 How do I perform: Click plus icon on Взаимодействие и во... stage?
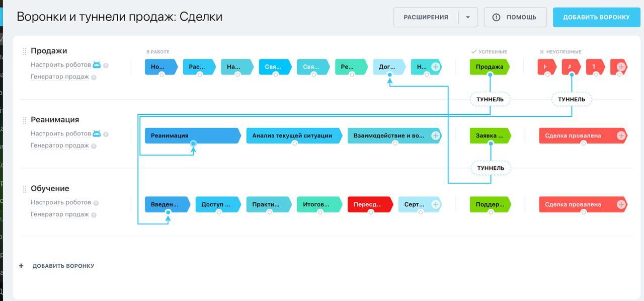pos(436,136)
